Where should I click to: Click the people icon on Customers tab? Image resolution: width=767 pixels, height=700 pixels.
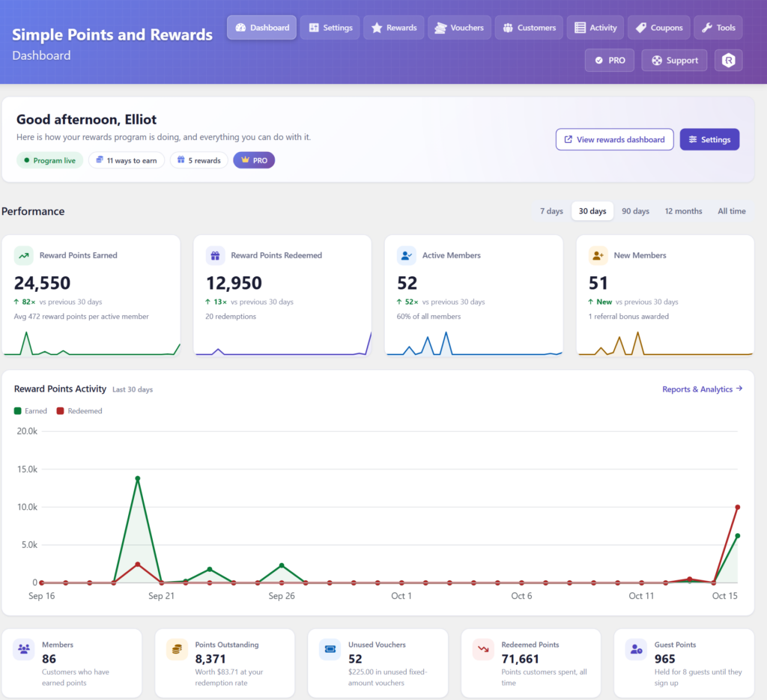pos(508,28)
